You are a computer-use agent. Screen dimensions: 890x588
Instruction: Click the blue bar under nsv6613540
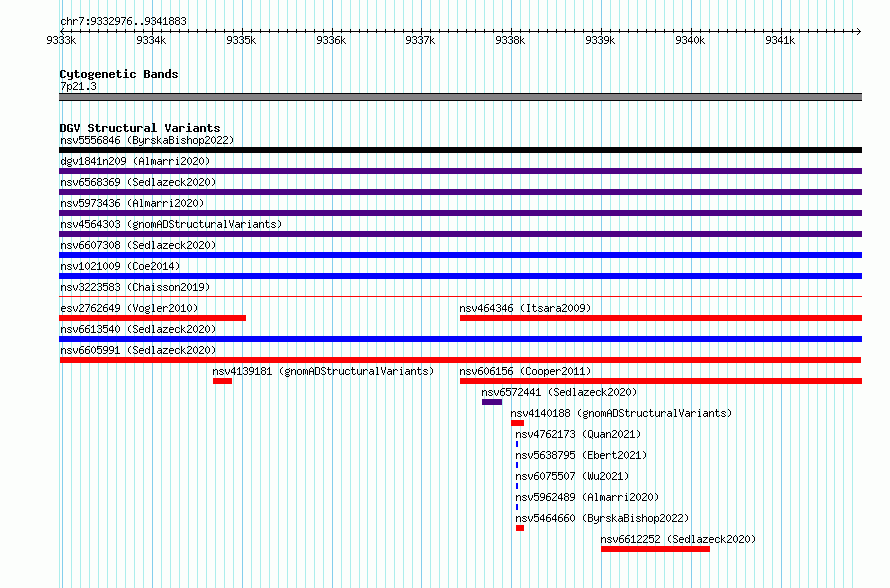coord(460,339)
